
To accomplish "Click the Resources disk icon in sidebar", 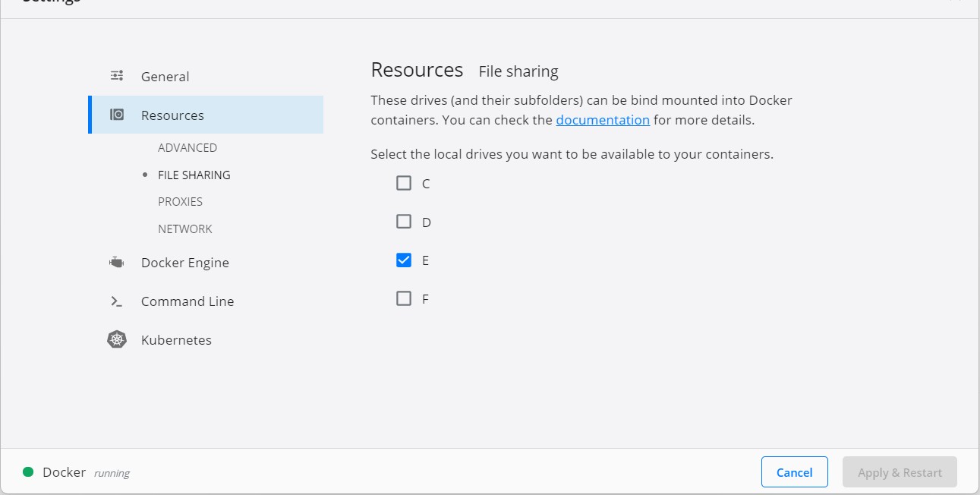I will pos(117,115).
